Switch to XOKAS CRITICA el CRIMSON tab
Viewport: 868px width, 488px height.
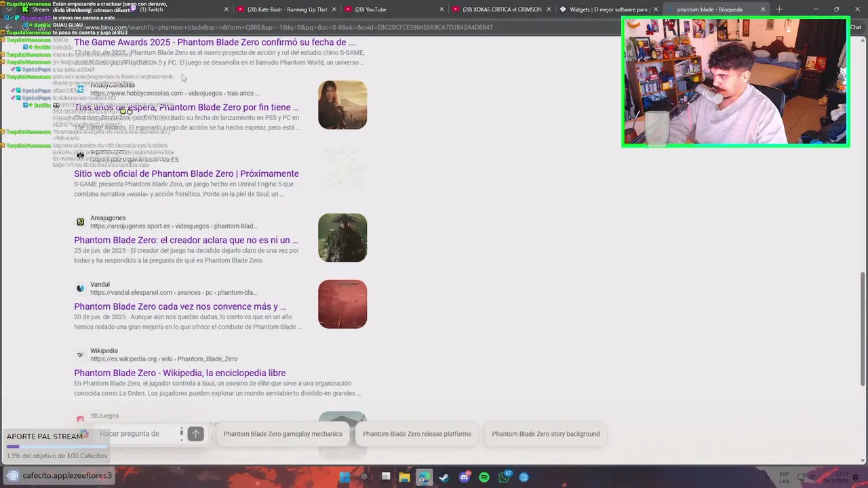(x=502, y=9)
